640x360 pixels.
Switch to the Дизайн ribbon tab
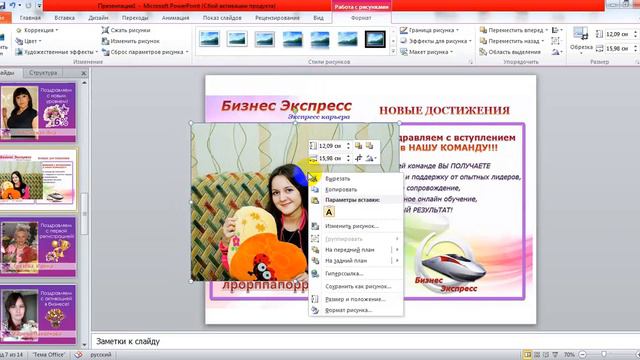pyautogui.click(x=98, y=18)
